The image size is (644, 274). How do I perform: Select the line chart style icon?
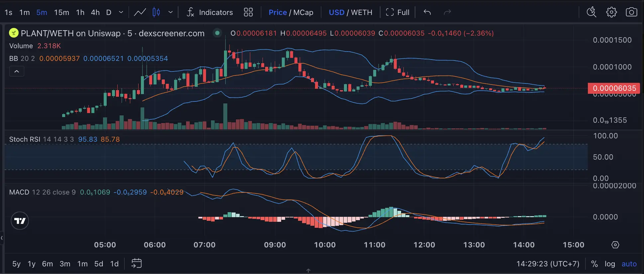tap(140, 13)
